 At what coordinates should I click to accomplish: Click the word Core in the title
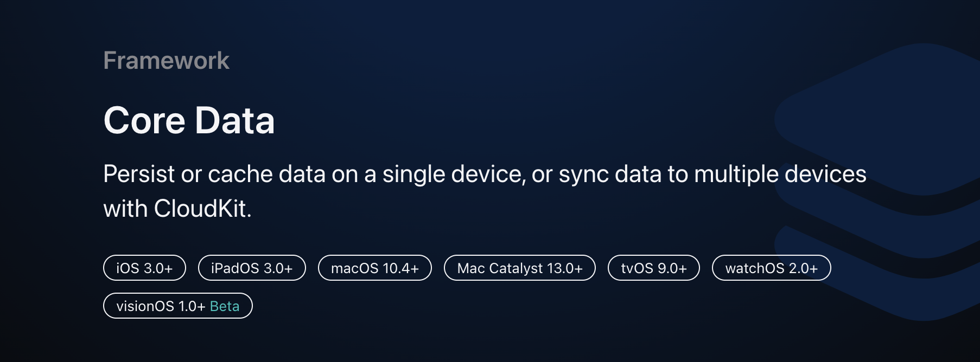144,120
